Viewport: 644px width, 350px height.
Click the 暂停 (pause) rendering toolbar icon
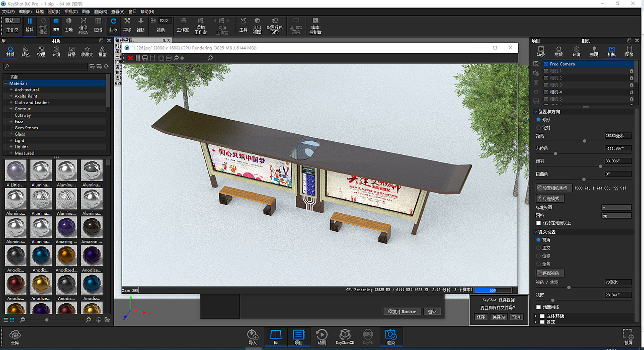click(30, 25)
